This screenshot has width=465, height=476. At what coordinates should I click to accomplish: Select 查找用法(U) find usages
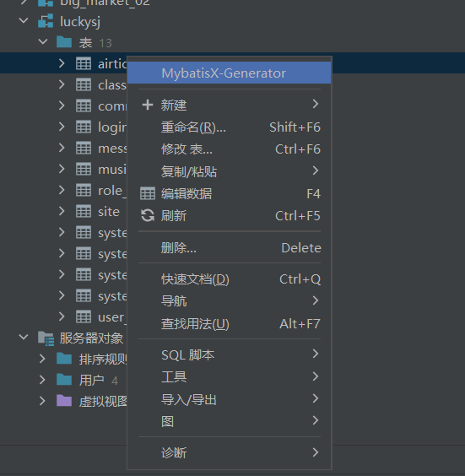230,324
